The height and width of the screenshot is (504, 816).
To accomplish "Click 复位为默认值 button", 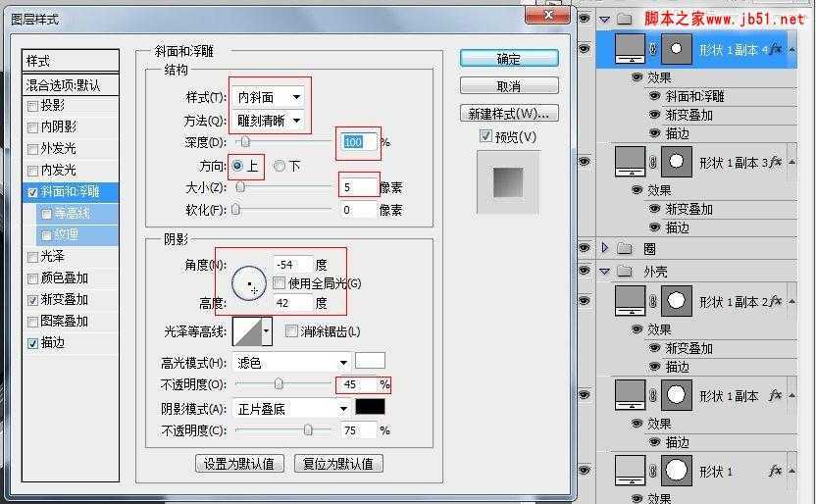I will (x=338, y=464).
